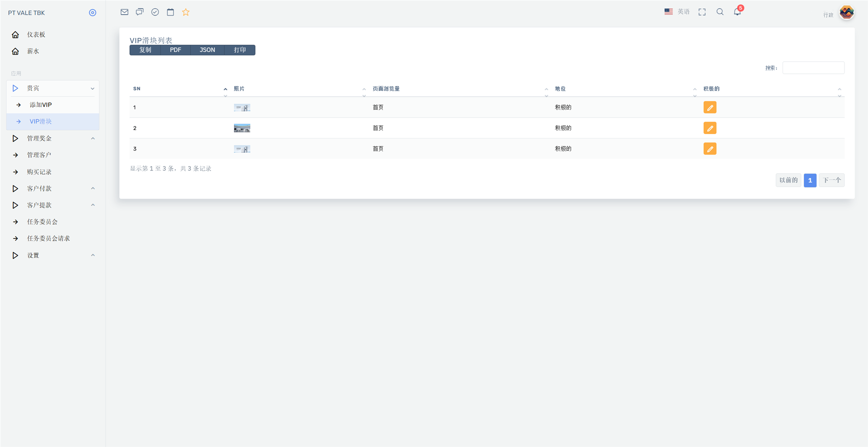Click the triangle icon beside 设置
Viewport: 868px width, 447px height.
pyautogui.click(x=15, y=255)
